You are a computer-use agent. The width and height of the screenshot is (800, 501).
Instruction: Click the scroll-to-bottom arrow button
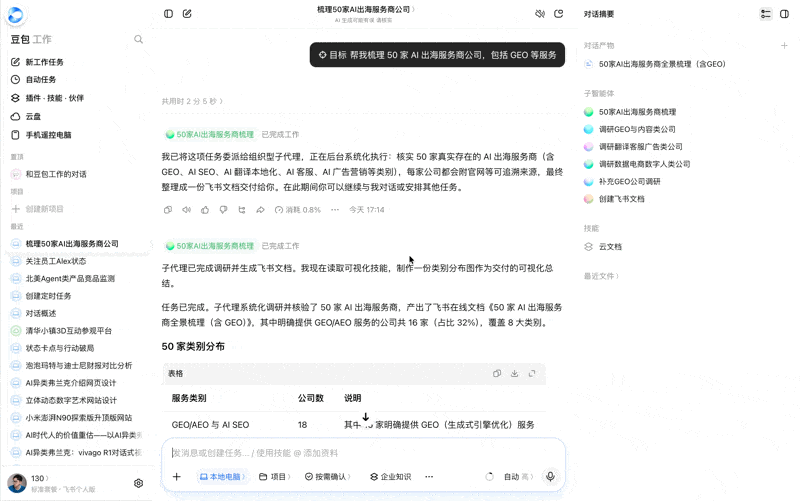pyautogui.click(x=365, y=417)
